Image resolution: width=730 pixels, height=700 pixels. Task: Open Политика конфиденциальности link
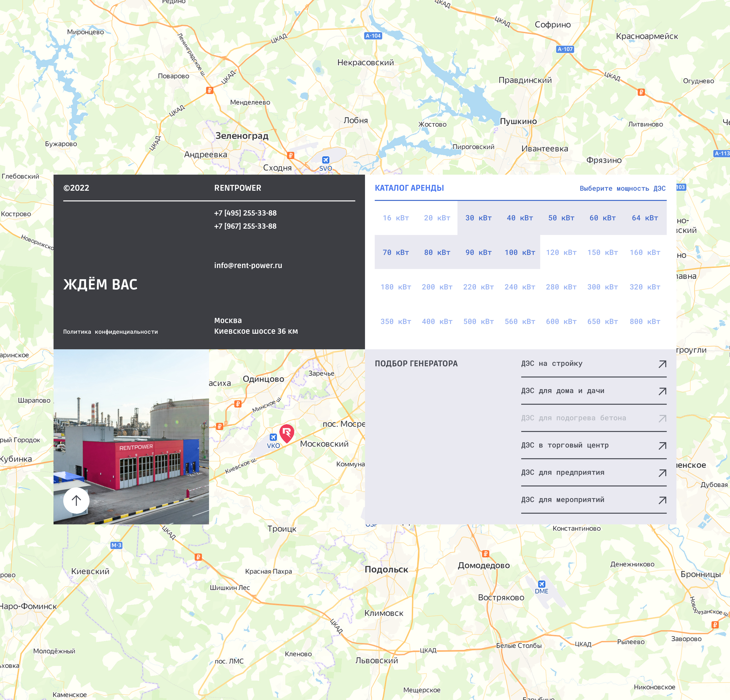click(x=111, y=331)
